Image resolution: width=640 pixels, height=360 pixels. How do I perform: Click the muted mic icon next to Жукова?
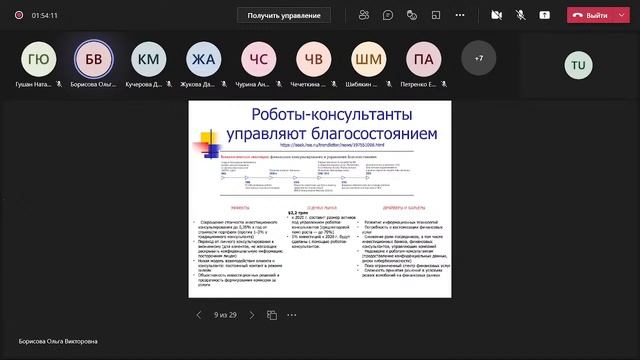(224, 84)
